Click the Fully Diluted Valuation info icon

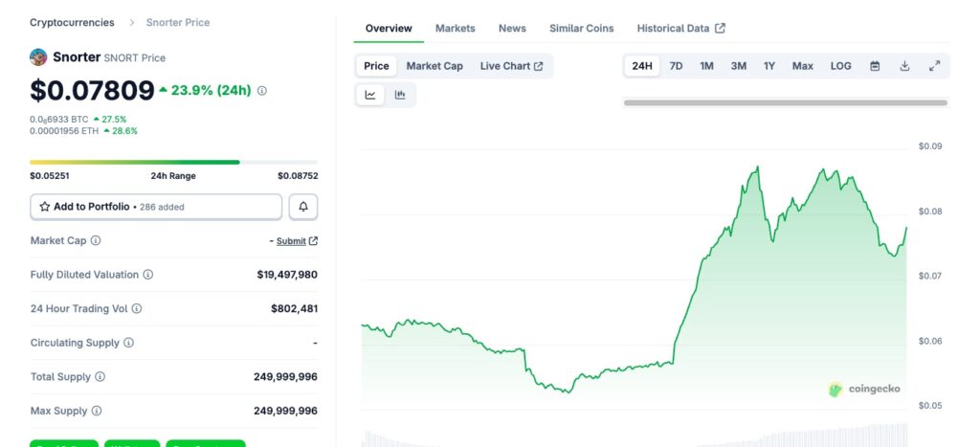148,275
